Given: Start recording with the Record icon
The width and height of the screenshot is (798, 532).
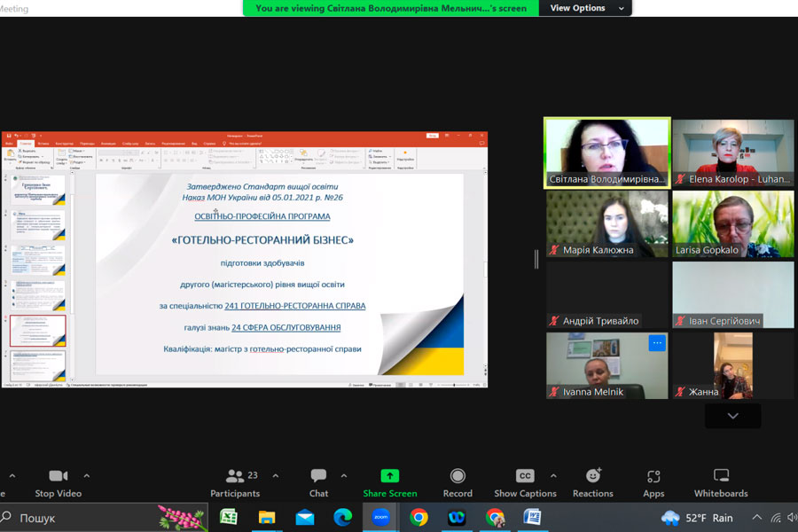Looking at the screenshot, I should point(458,477).
